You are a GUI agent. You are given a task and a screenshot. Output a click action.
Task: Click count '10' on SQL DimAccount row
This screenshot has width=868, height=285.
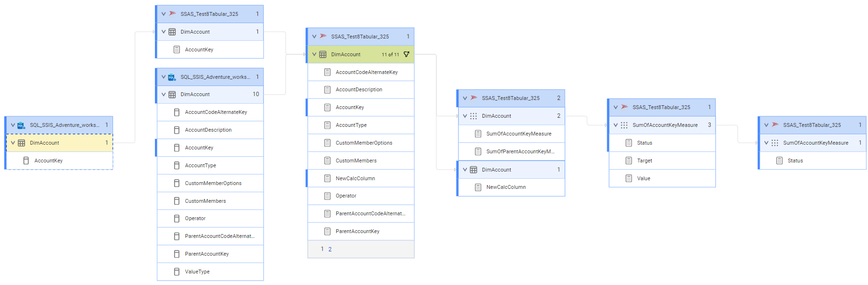[256, 94]
